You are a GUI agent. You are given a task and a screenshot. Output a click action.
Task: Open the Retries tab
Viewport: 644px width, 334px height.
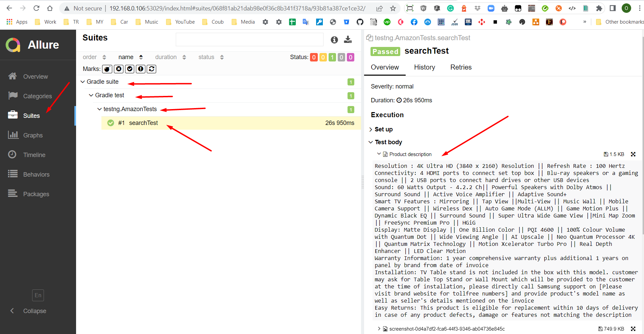461,67
